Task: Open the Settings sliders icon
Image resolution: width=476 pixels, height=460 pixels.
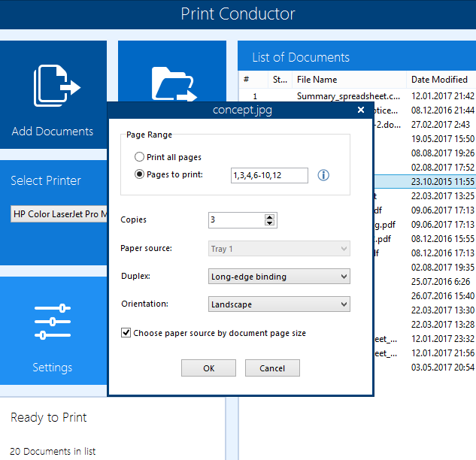Action: click(53, 322)
